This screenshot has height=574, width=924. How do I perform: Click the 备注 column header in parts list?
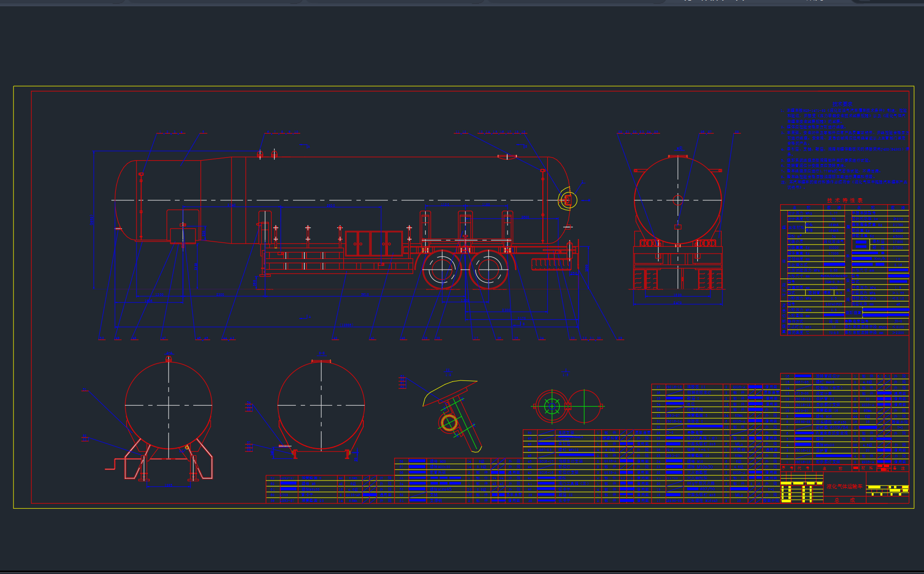coord(899,468)
